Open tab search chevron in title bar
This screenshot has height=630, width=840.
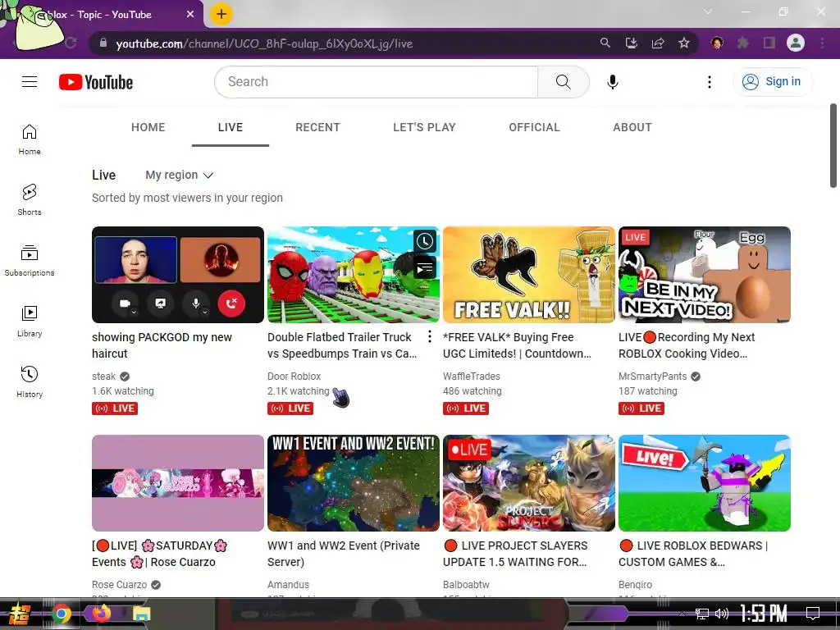(708, 11)
